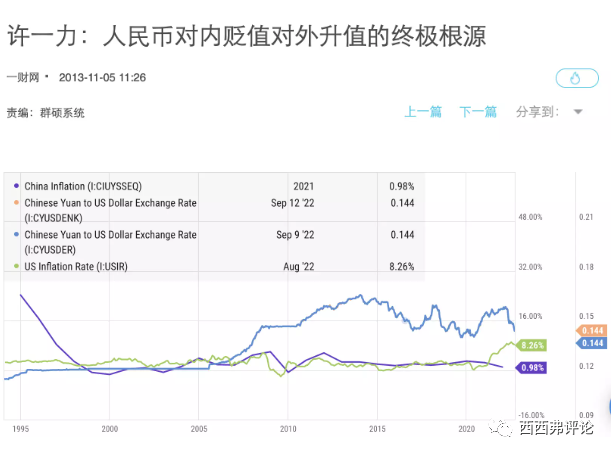The width and height of the screenshot is (613, 454).
Task: Click the orange CYUSDENK legend dot
Action: click(16, 203)
